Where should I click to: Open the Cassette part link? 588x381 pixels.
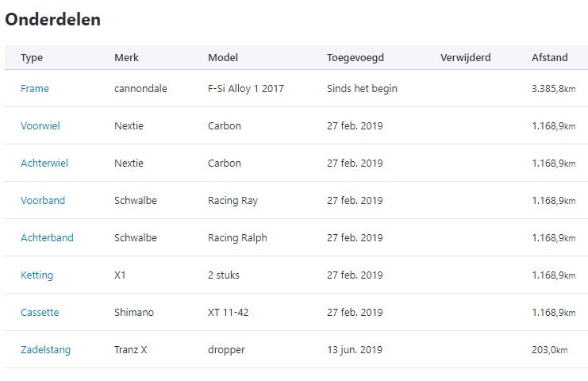40,313
